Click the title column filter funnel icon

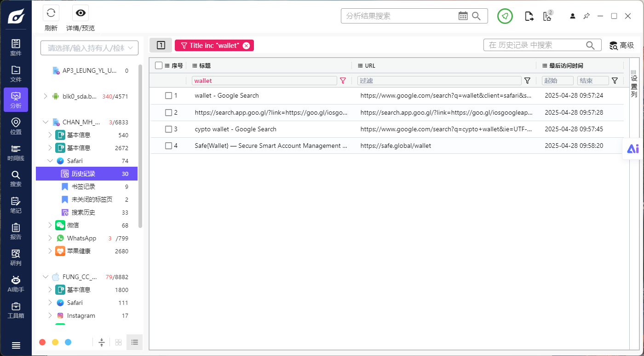coord(343,81)
